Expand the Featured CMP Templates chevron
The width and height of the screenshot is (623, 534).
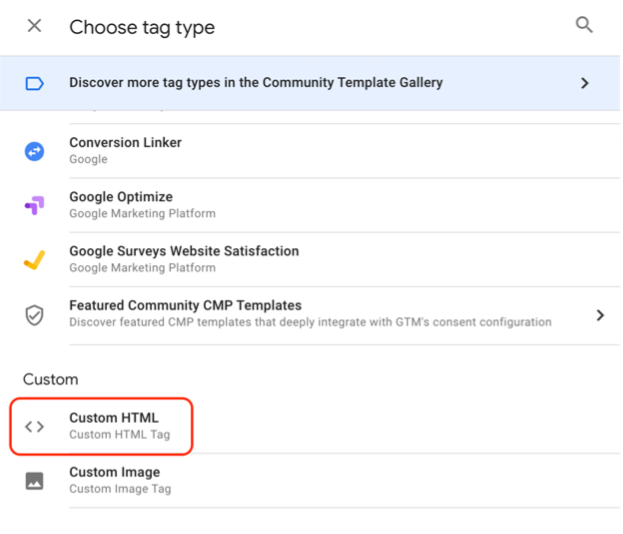coord(600,315)
